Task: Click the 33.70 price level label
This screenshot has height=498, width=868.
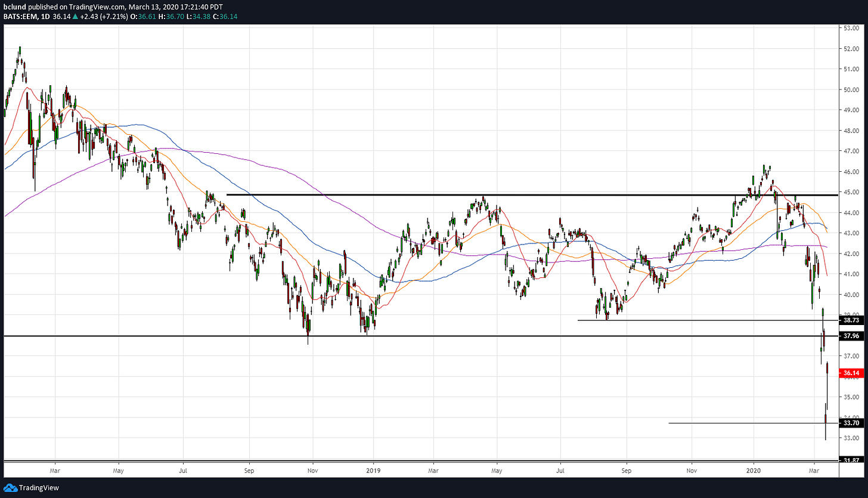Action: (x=851, y=423)
